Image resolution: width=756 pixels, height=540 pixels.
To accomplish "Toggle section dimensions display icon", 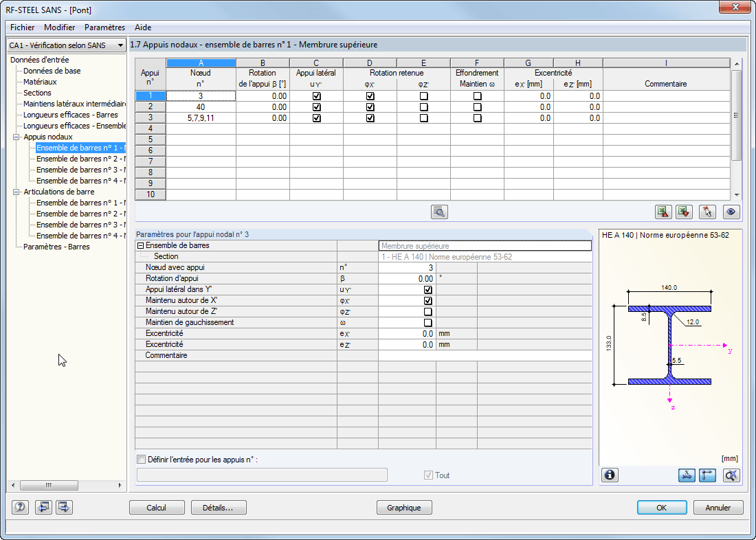I will pyautogui.click(x=687, y=475).
